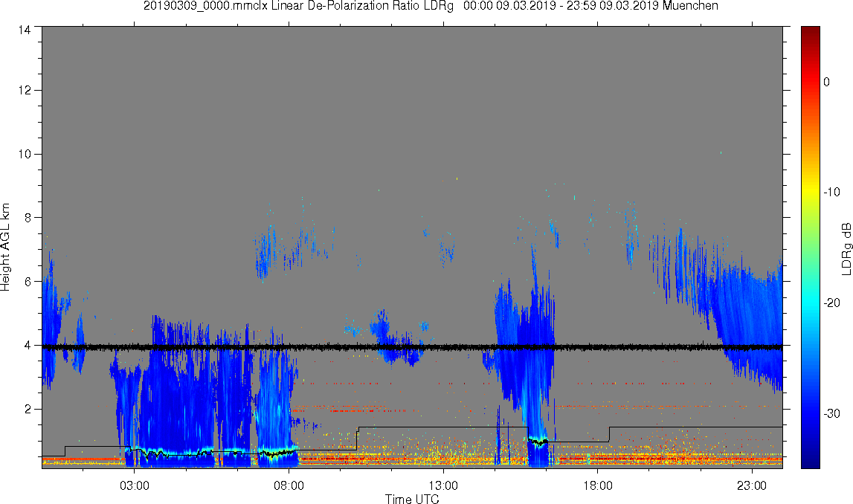
Task: Click the height tick label 12
Action: point(25,90)
